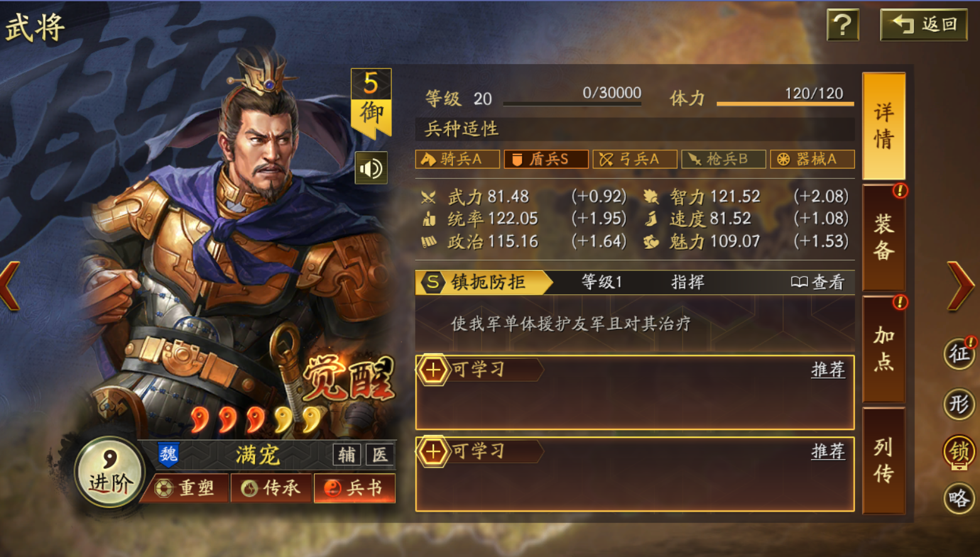Click the 返回 back button
The image size is (980, 557).
point(924,25)
